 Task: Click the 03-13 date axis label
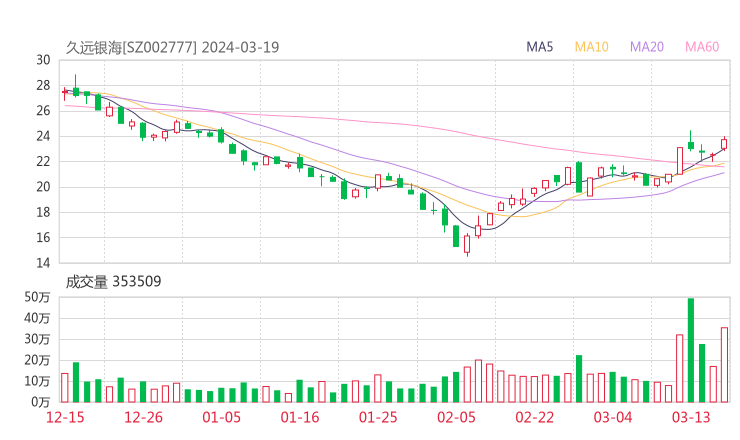(x=691, y=417)
